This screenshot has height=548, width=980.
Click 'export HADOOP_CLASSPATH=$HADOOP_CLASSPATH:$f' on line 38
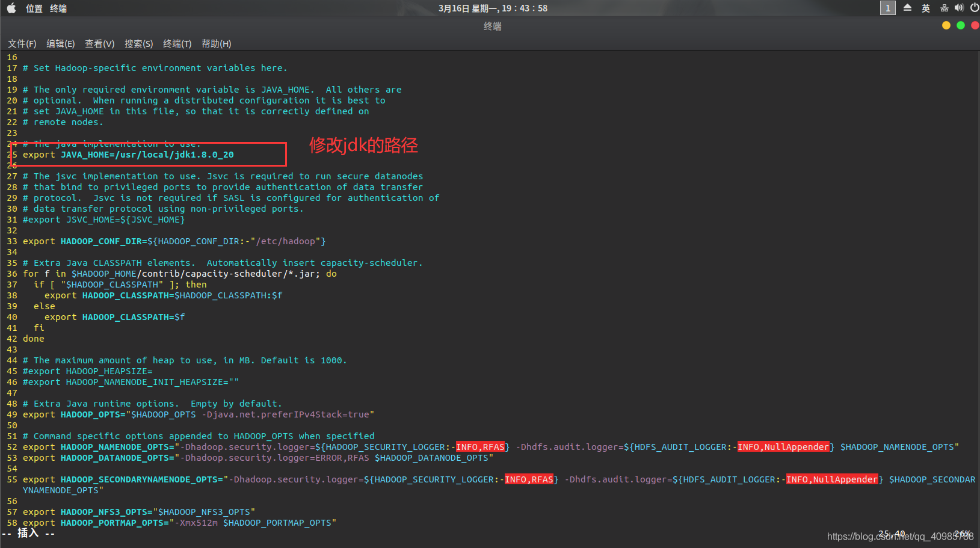click(x=163, y=295)
